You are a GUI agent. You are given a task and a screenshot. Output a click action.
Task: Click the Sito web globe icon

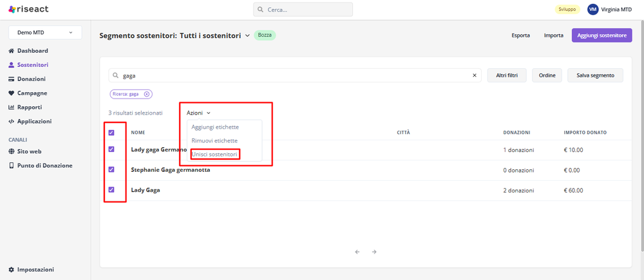pos(12,152)
